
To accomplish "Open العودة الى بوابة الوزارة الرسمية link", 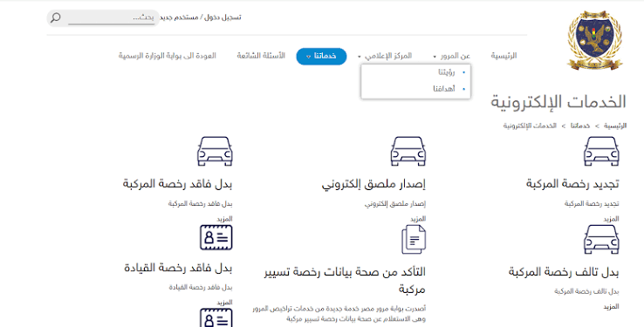I will pyautogui.click(x=168, y=56).
